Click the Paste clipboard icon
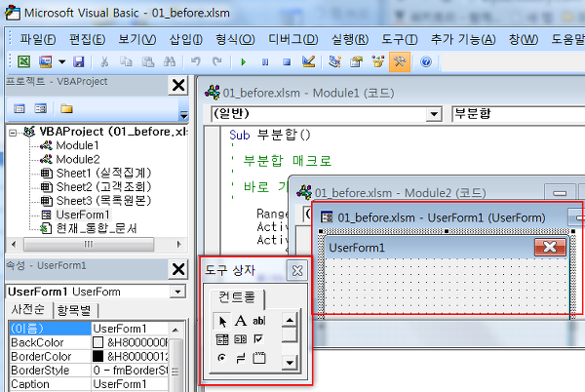 click(148, 61)
